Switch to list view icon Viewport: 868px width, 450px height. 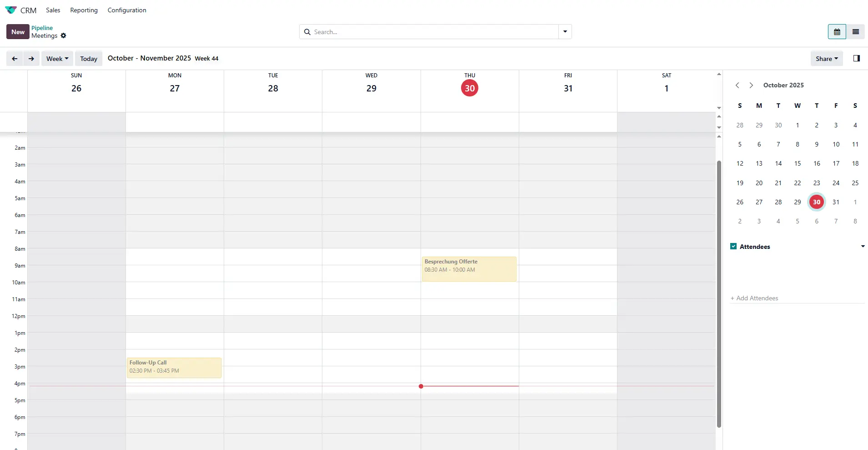pyautogui.click(x=855, y=32)
